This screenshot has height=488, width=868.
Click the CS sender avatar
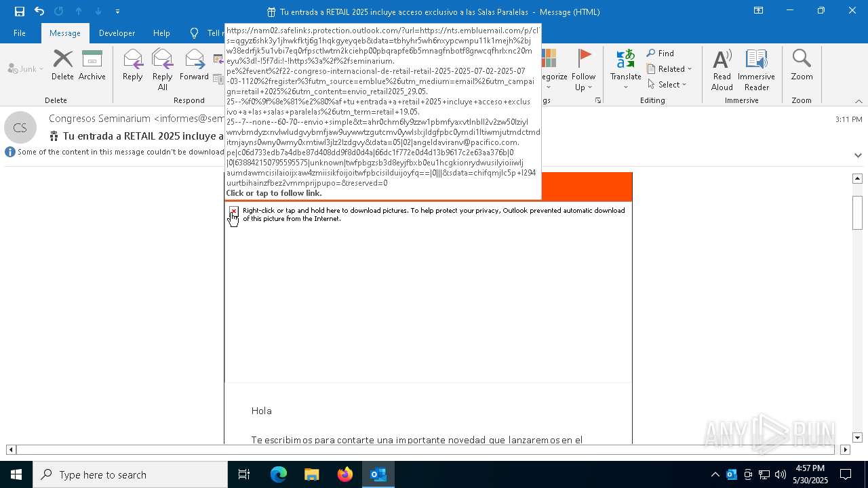click(x=20, y=127)
